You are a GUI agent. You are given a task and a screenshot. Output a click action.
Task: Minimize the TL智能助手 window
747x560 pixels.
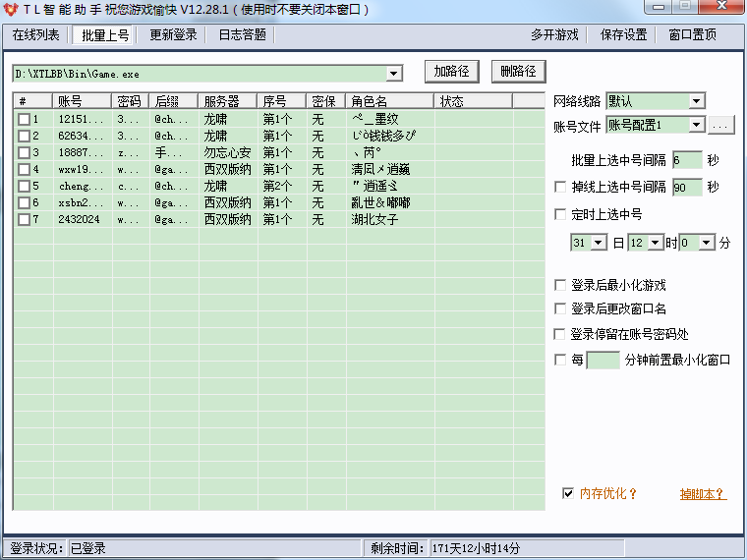(659, 7)
